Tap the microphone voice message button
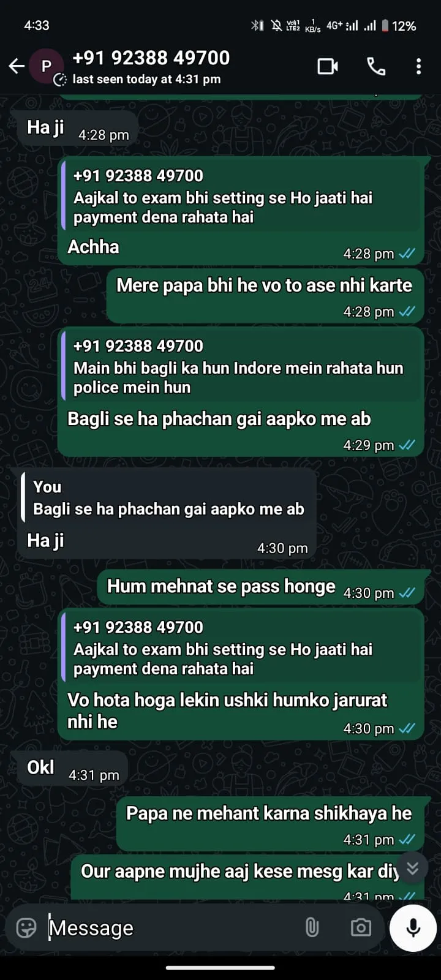441x980 pixels. pos(413,927)
